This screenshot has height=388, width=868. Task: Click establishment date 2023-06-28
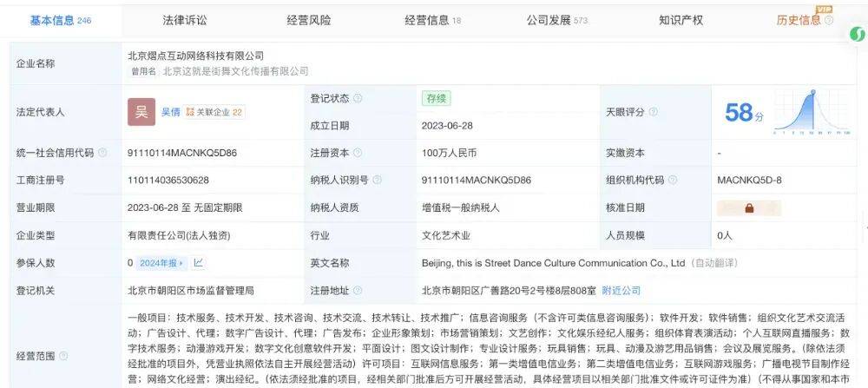pyautogui.click(x=447, y=126)
